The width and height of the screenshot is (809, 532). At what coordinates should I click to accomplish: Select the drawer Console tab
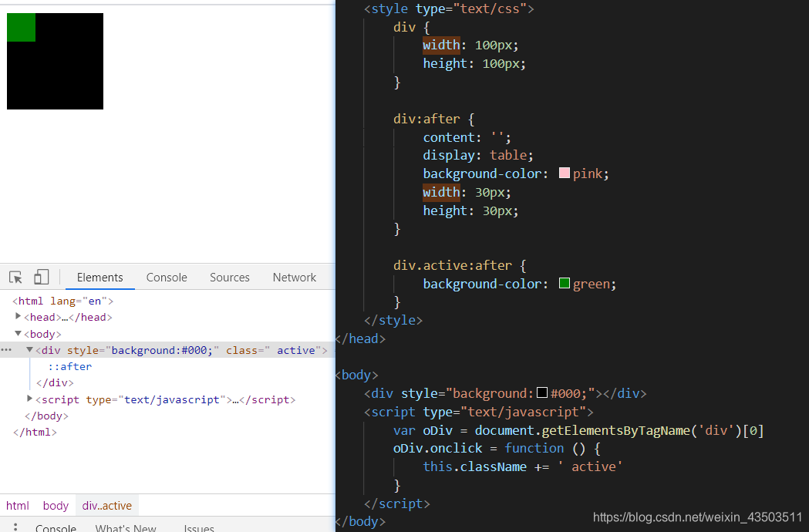[56, 527]
